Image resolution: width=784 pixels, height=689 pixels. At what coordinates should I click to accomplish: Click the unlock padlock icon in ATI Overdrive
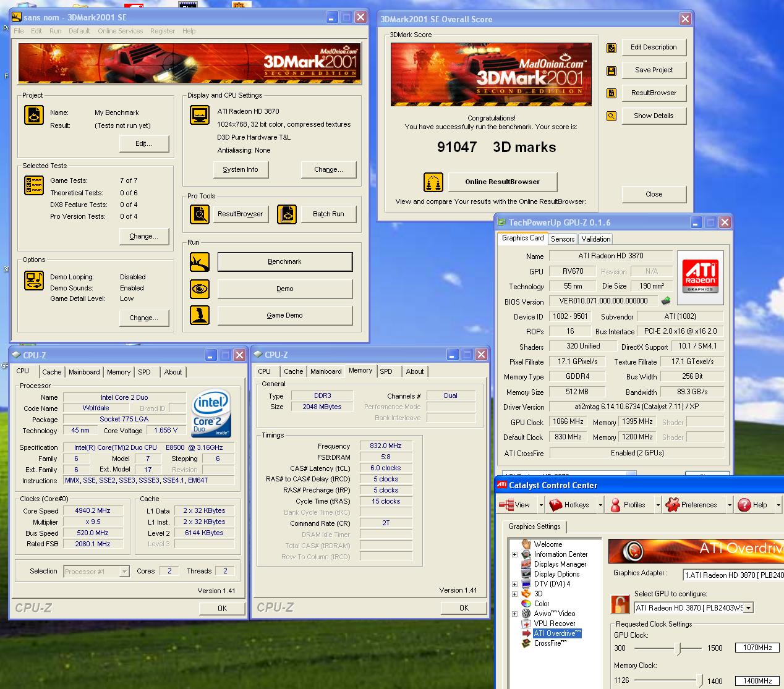click(x=620, y=604)
